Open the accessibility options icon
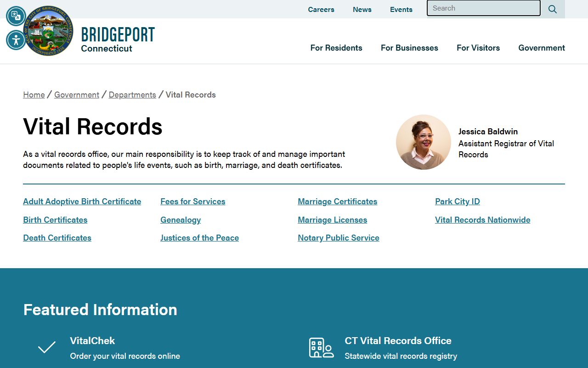This screenshot has height=368, width=588. pos(16,40)
